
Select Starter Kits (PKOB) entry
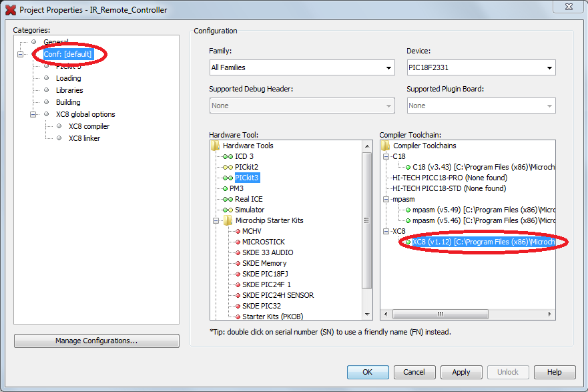272,317
